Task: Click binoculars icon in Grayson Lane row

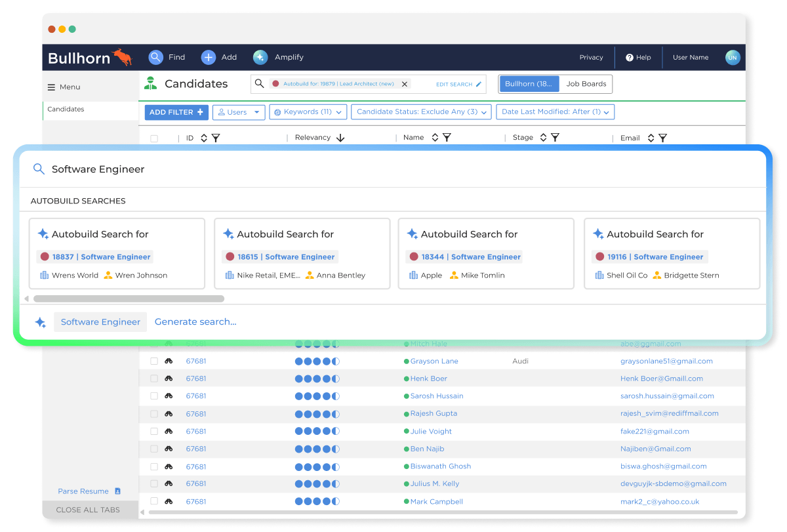Action: pos(169,361)
